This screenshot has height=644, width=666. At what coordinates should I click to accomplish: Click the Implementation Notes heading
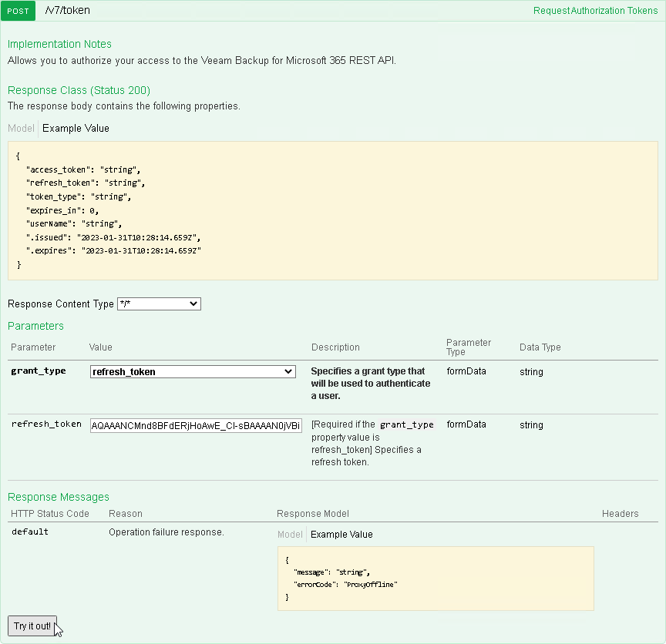click(59, 44)
